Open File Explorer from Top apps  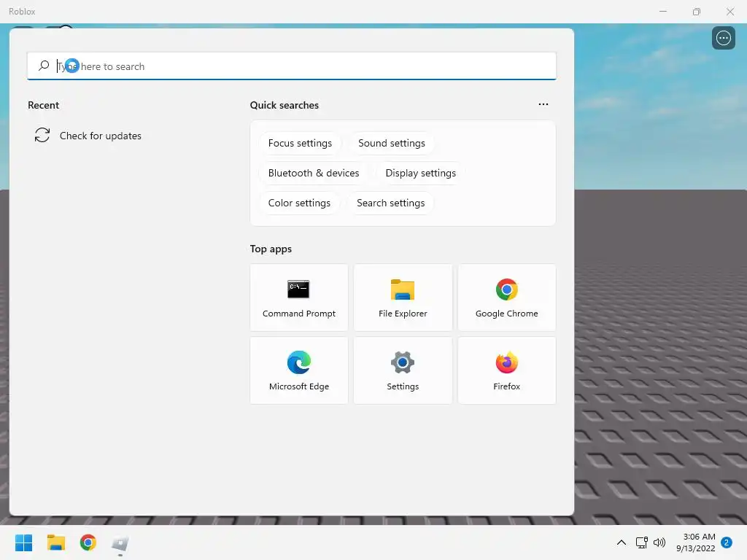tap(403, 297)
